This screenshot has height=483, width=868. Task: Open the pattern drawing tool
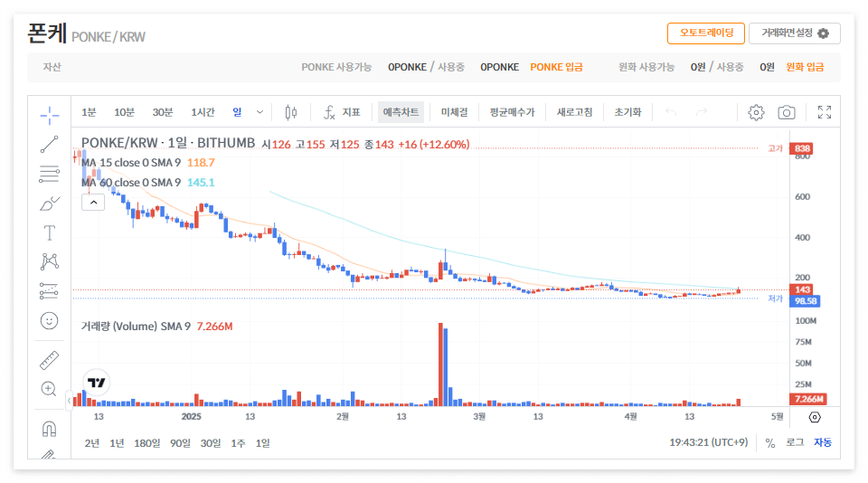49,261
